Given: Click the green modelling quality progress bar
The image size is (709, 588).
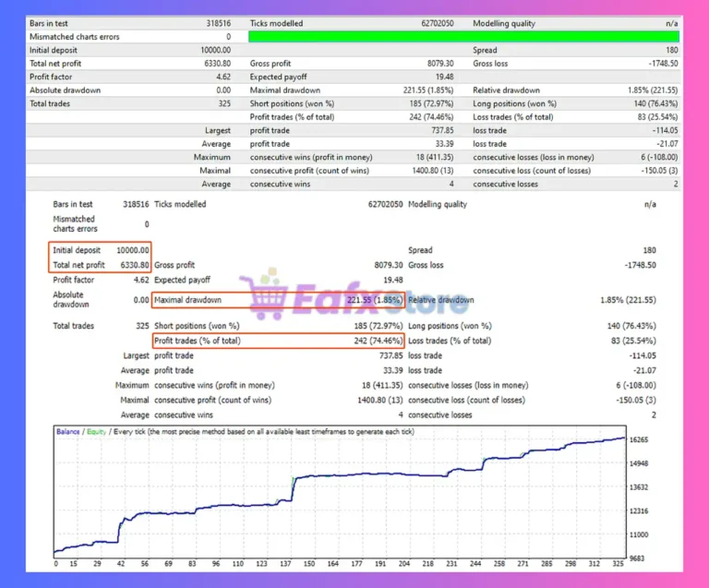Looking at the screenshot, I should click(x=463, y=37).
